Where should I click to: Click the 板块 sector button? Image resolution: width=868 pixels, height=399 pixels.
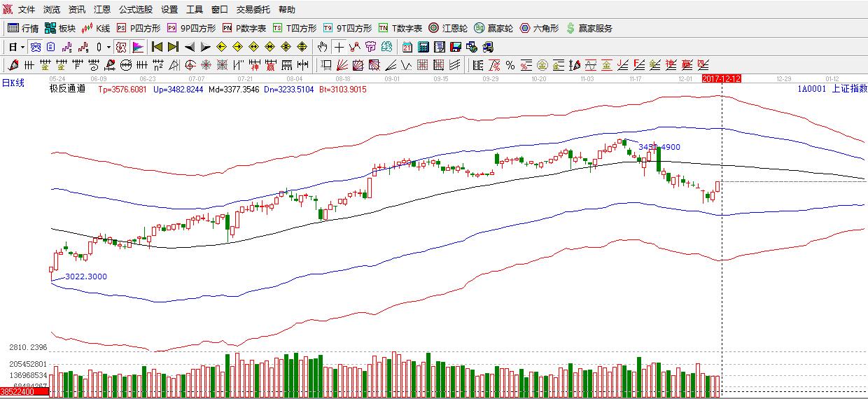click(x=59, y=29)
